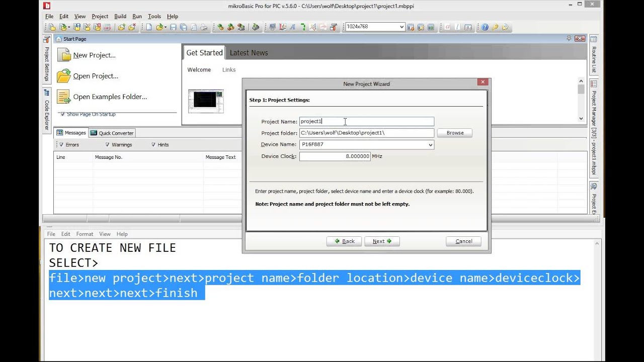The height and width of the screenshot is (362, 644).
Task: Open the Run menu
Action: coord(137,16)
